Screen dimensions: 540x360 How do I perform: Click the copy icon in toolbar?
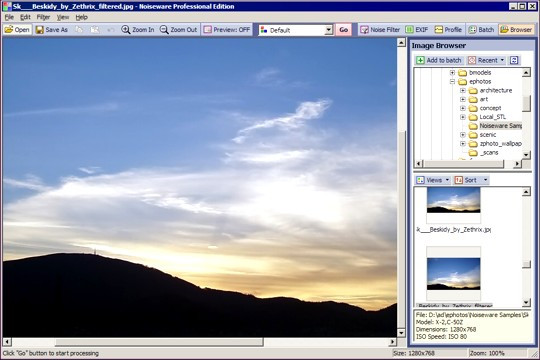(80, 30)
